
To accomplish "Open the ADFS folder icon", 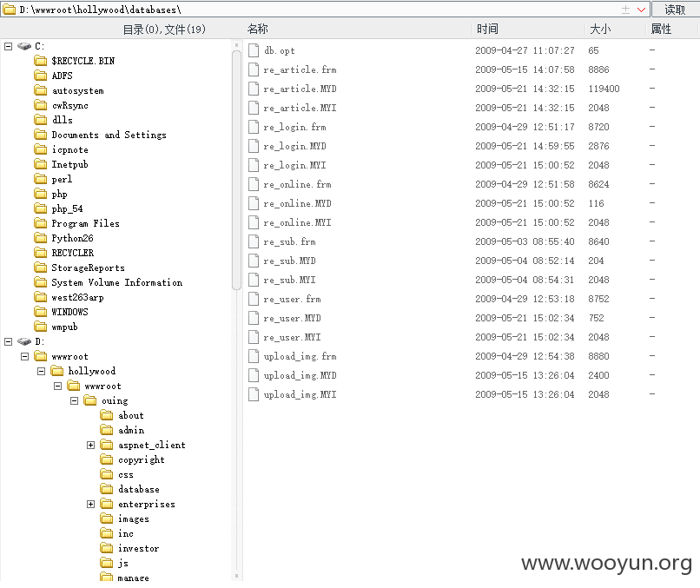I will (40, 76).
